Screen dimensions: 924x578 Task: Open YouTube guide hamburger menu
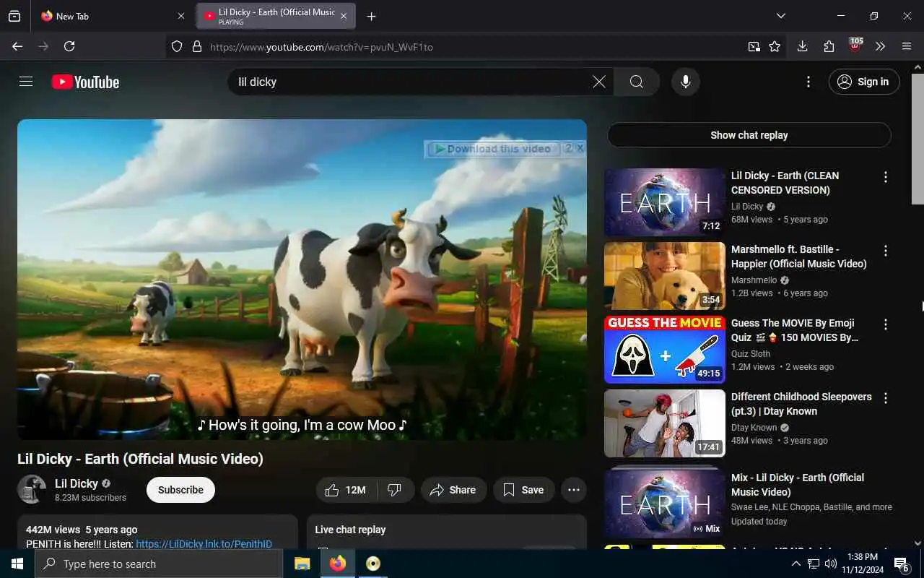(x=26, y=82)
